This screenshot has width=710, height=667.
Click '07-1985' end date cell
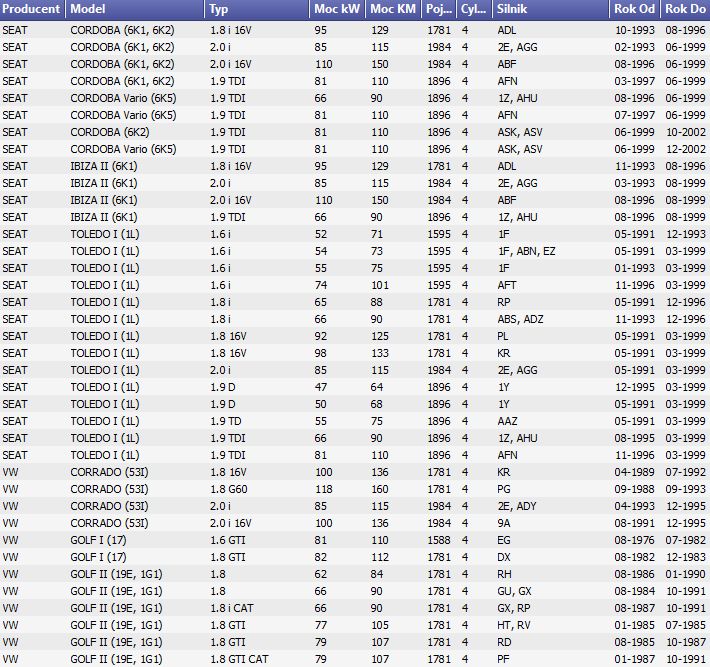point(685,625)
